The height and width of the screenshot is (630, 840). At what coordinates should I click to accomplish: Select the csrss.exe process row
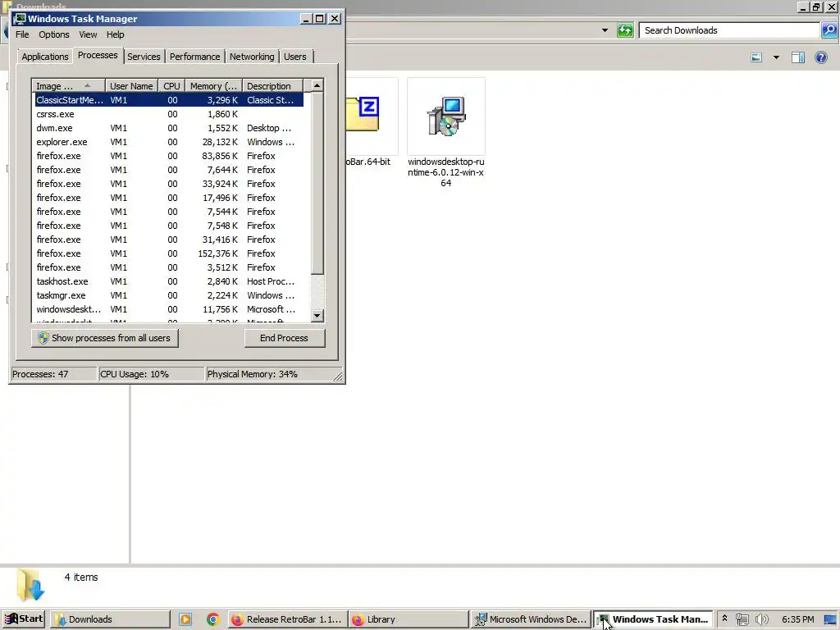[169, 114]
